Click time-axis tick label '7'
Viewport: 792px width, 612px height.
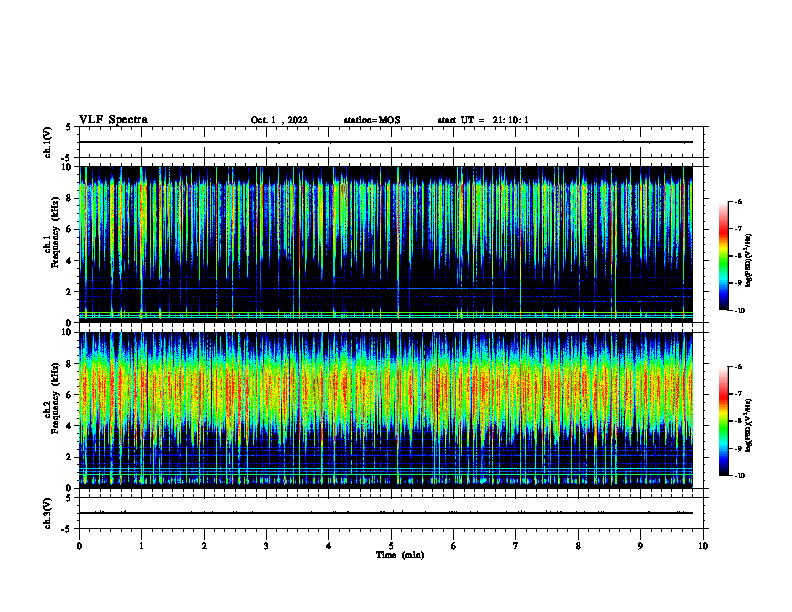[516, 546]
